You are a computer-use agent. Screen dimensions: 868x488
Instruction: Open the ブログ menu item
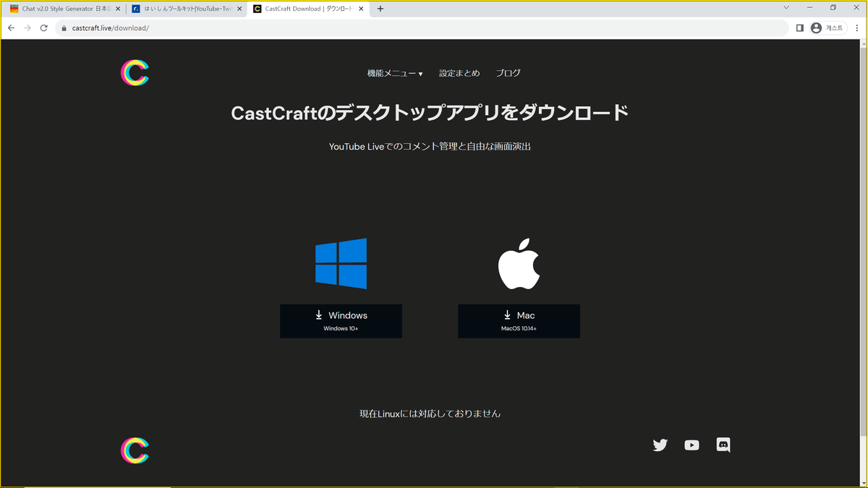point(508,73)
